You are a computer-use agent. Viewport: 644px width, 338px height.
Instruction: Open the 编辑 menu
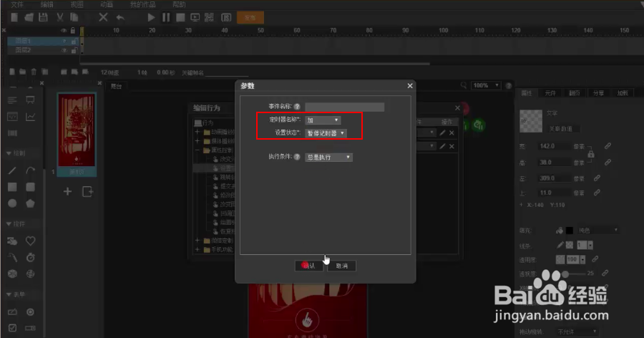(47, 4)
